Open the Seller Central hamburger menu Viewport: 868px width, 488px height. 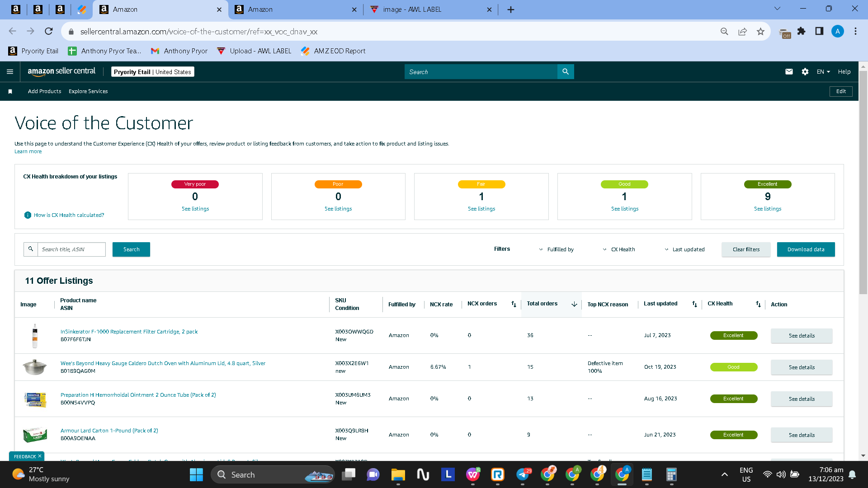coord(10,71)
